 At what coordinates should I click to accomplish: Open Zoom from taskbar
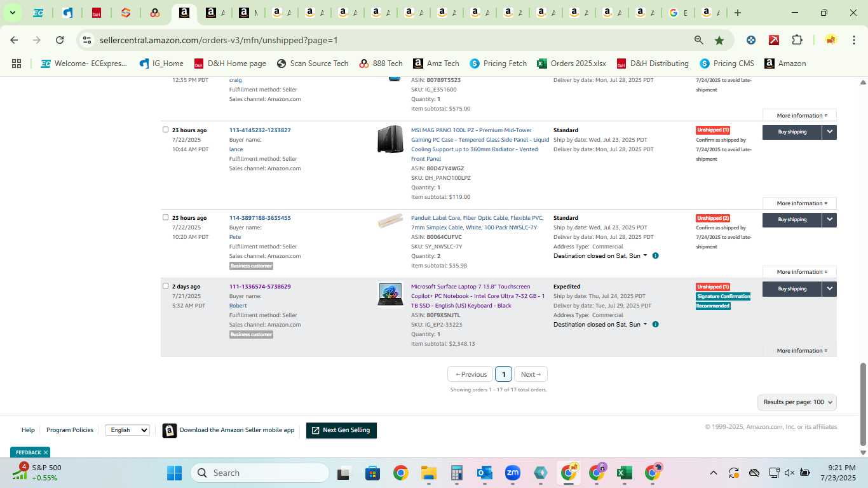pos(513,473)
